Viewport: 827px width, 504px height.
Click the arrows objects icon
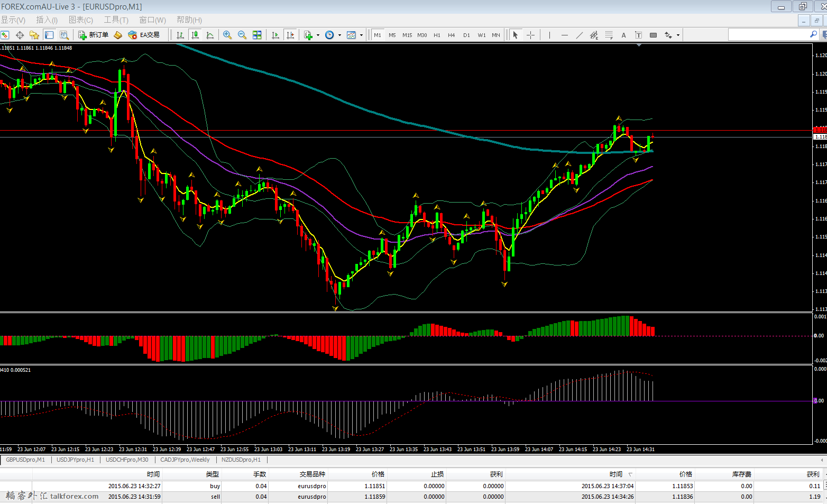(668, 35)
